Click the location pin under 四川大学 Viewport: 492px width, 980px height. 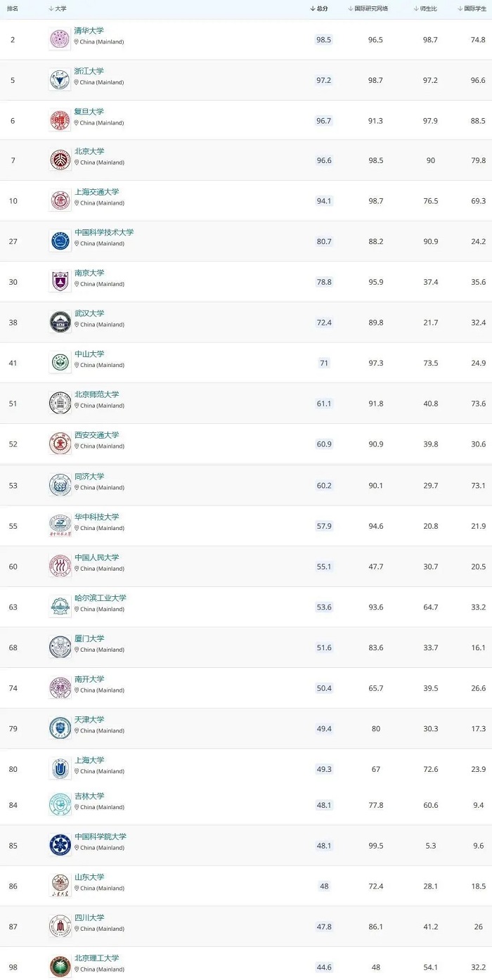click(x=77, y=929)
